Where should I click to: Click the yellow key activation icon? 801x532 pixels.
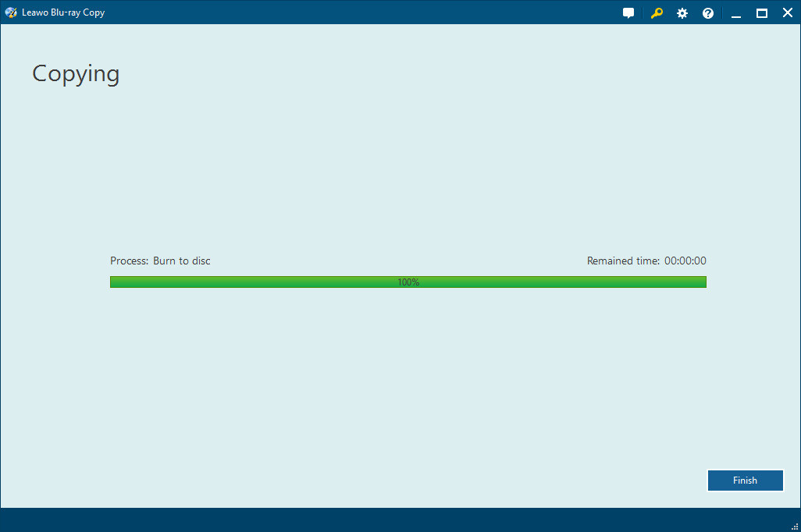coord(657,13)
